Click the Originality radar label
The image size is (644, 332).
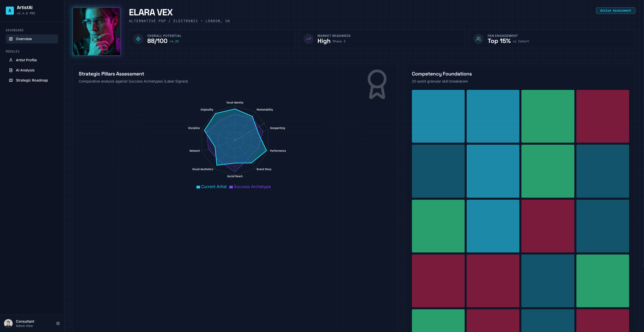207,110
